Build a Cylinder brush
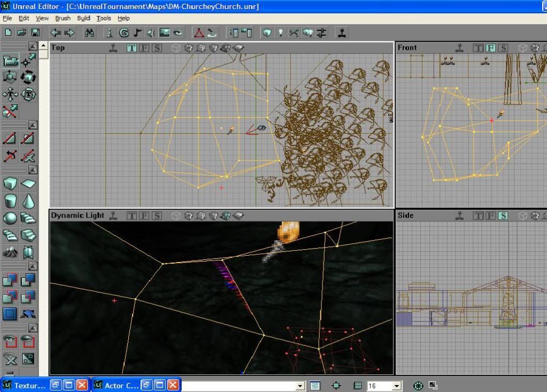 pyautogui.click(x=11, y=200)
